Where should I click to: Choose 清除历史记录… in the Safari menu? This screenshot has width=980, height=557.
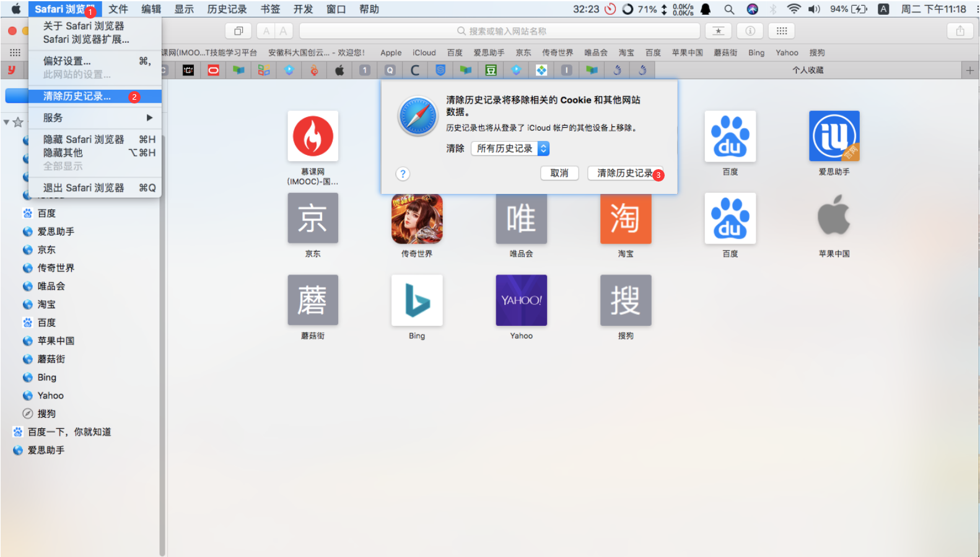click(95, 97)
